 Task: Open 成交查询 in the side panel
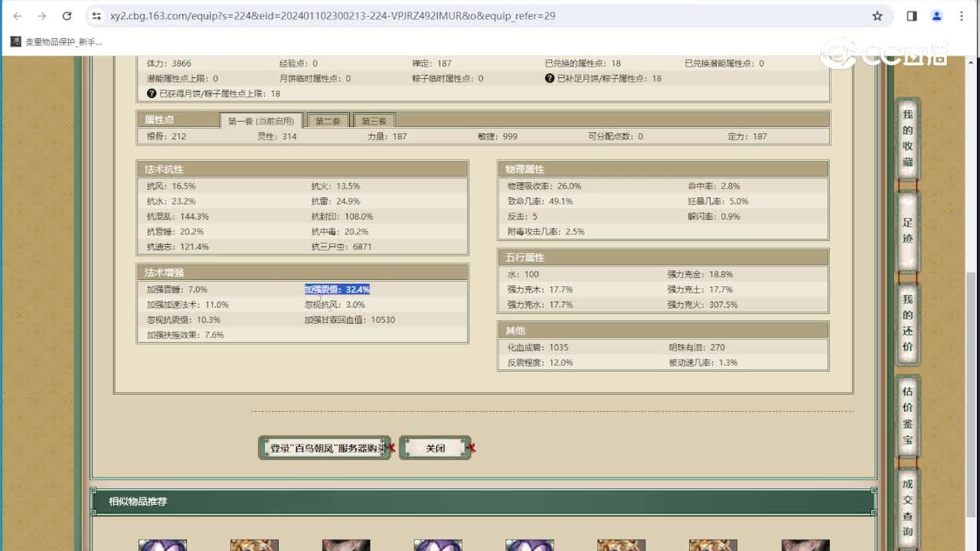[907, 508]
